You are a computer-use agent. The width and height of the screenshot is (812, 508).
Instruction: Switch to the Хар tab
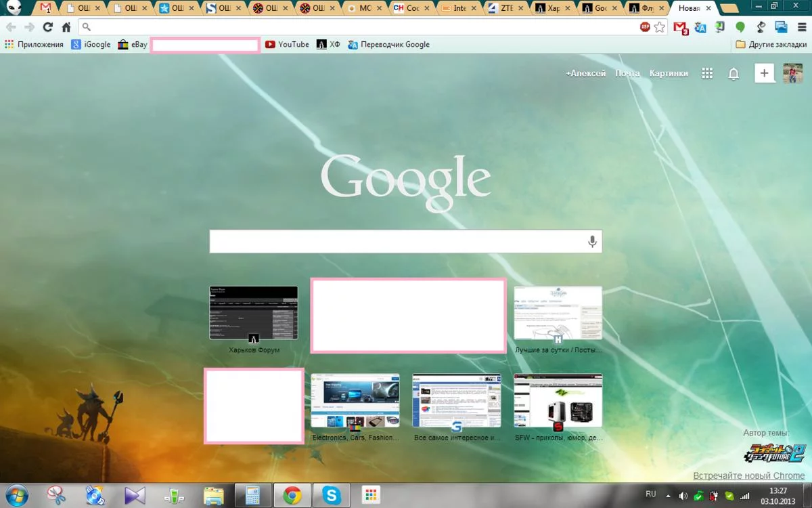tap(553, 9)
